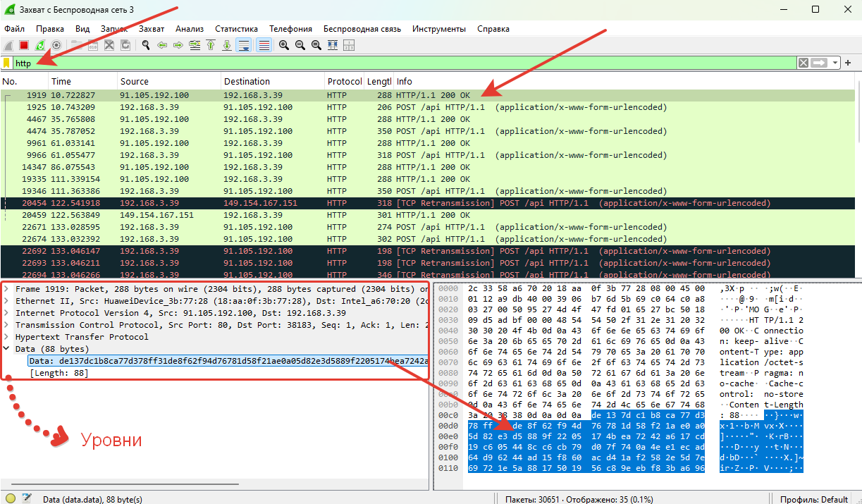This screenshot has width=862, height=504.
Task: Open the Вид menu
Action: (82, 29)
